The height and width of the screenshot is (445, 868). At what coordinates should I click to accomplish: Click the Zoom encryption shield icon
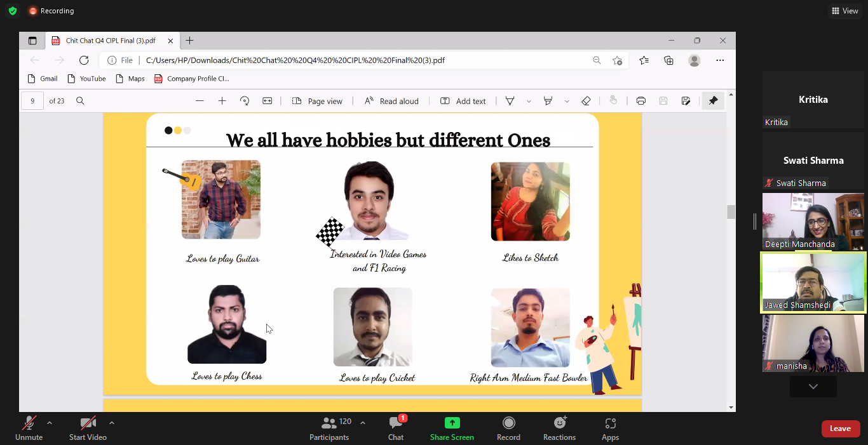[x=12, y=11]
